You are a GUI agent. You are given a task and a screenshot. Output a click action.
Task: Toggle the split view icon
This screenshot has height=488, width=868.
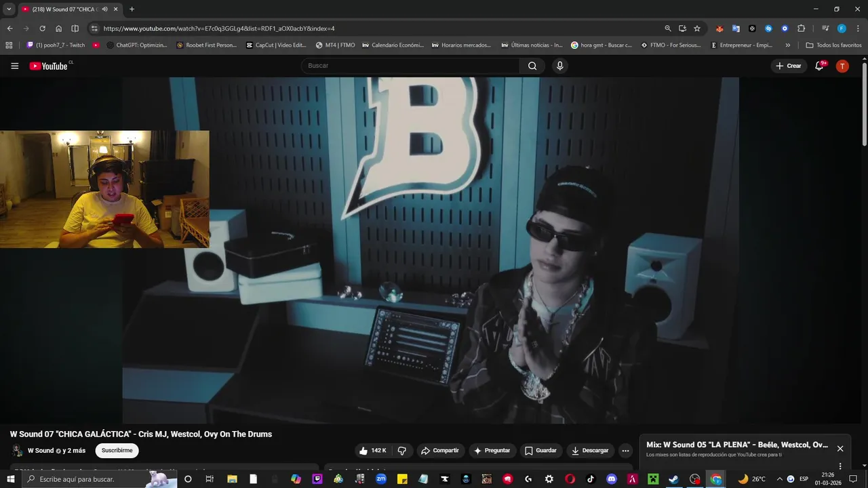pyautogui.click(x=75, y=28)
